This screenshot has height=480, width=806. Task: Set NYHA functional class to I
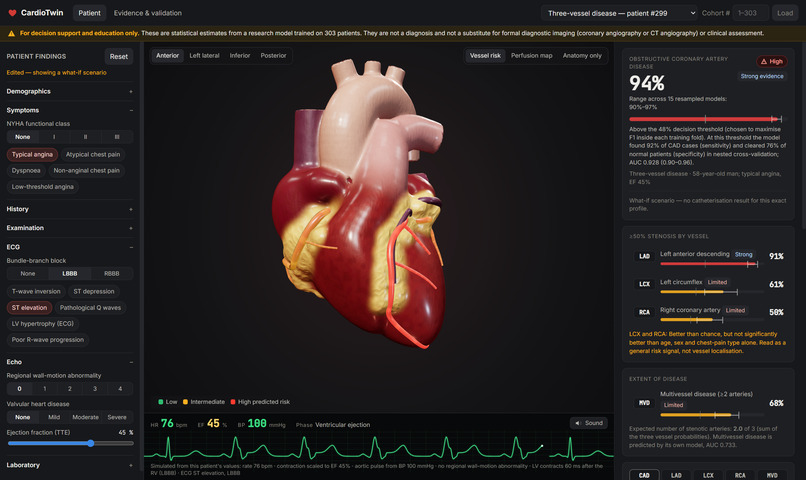click(x=54, y=137)
